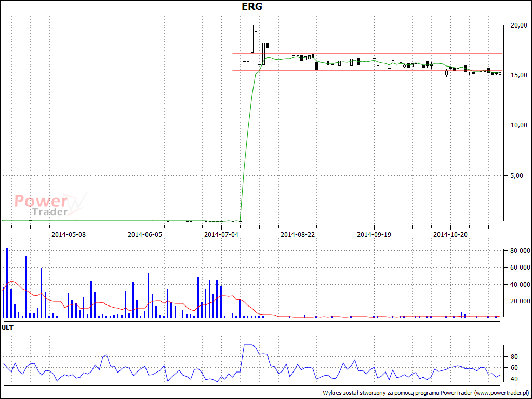The height and width of the screenshot is (399, 532).
Task: Select the 15,00 price axis label
Action: tap(518, 75)
